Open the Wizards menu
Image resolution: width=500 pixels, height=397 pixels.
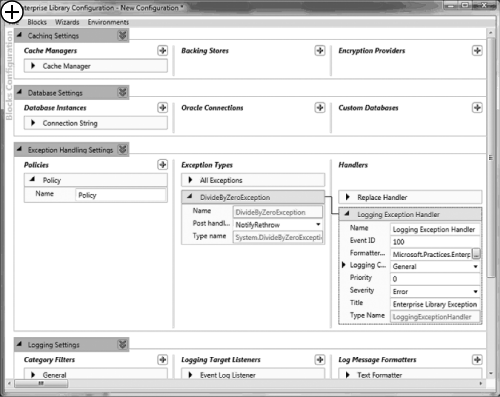(67, 22)
